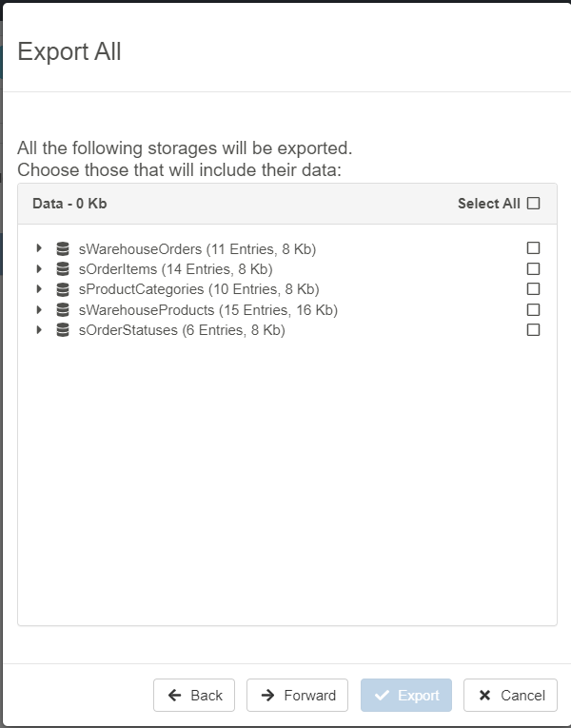Cancel the Export All dialog
Viewport: 571px width, 728px height.
[x=510, y=696]
